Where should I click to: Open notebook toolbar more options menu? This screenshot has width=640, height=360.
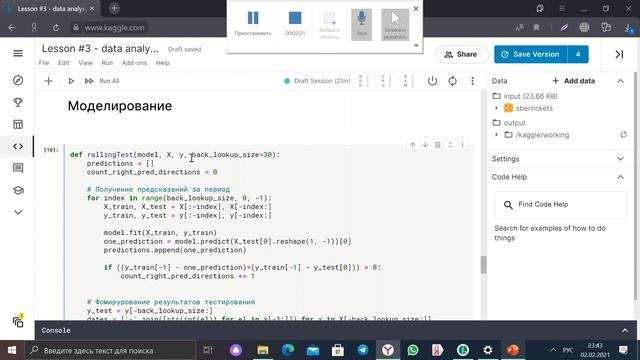pos(472,81)
